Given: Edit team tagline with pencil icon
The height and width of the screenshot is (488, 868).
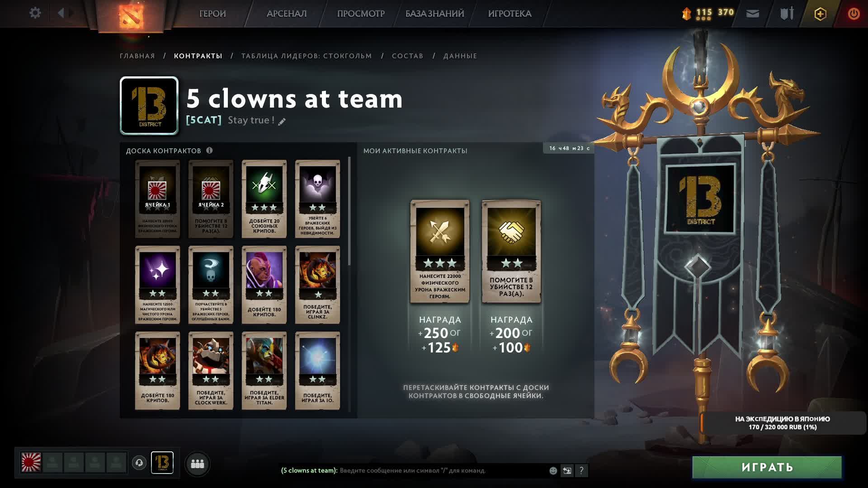Looking at the screenshot, I should pyautogui.click(x=282, y=122).
